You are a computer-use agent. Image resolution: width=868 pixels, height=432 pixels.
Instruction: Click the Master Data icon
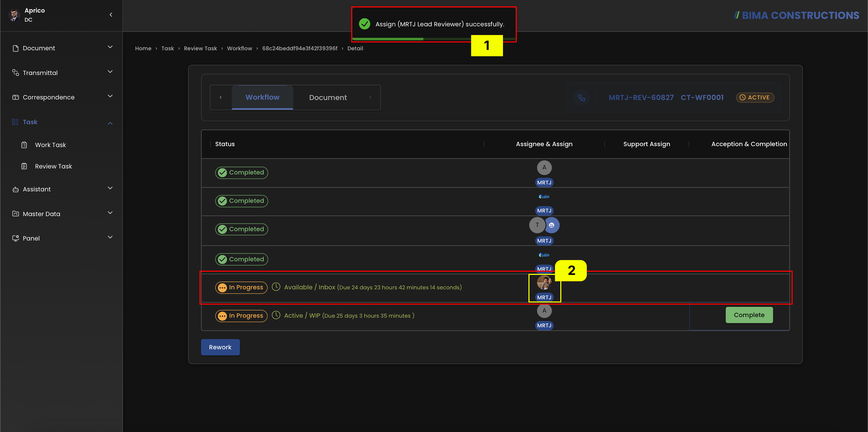point(15,214)
